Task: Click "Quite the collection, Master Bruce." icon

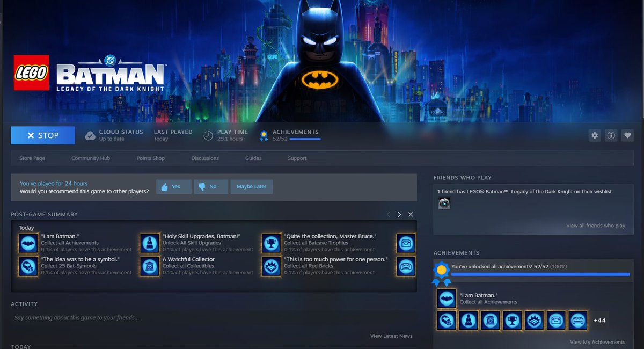Action: (x=271, y=243)
